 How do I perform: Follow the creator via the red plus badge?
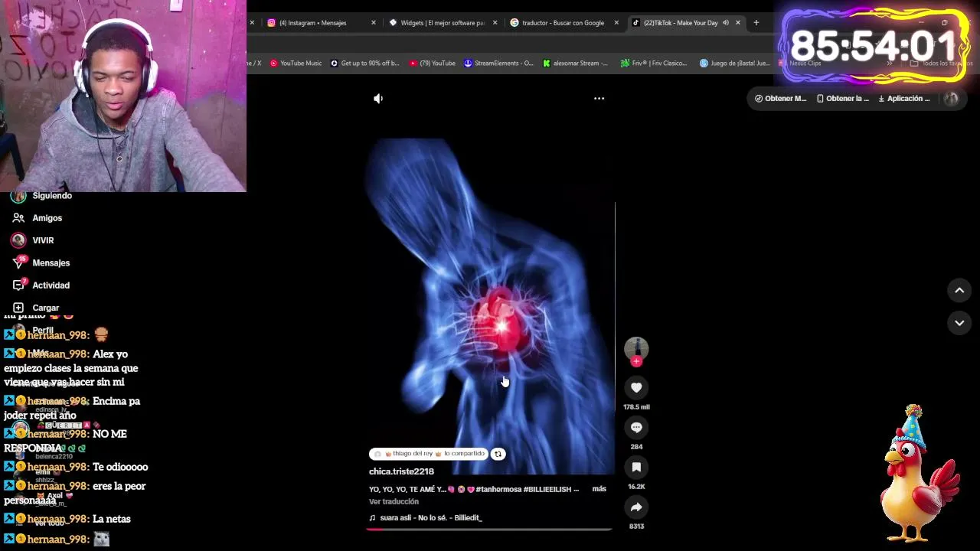pyautogui.click(x=636, y=362)
